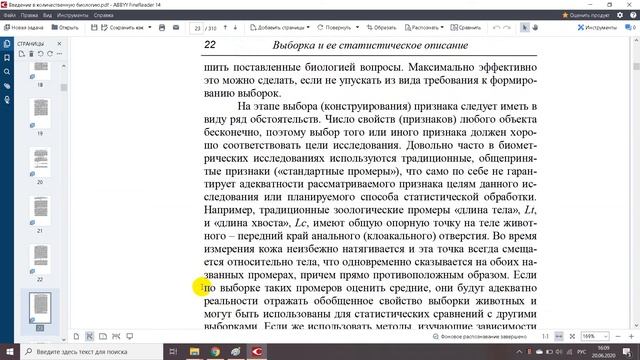Click the Redo arrow icon

[507, 27]
